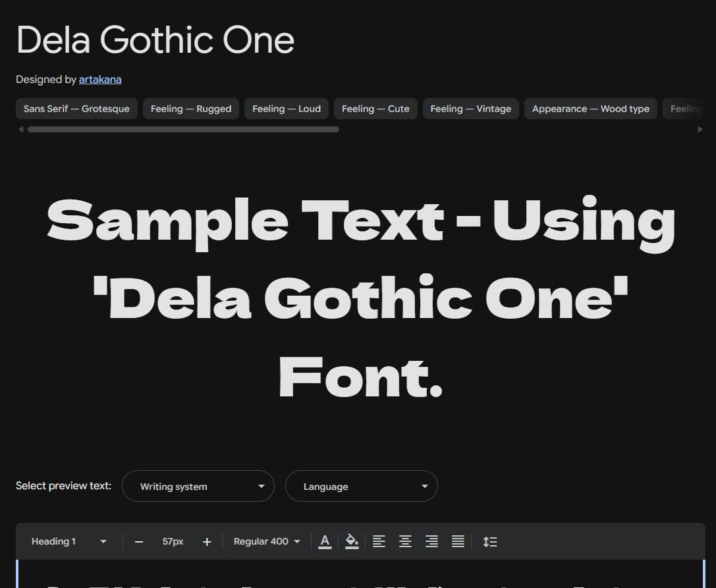The height and width of the screenshot is (588, 716).
Task: Open the Regular 400 weight dropdown
Action: click(x=267, y=541)
